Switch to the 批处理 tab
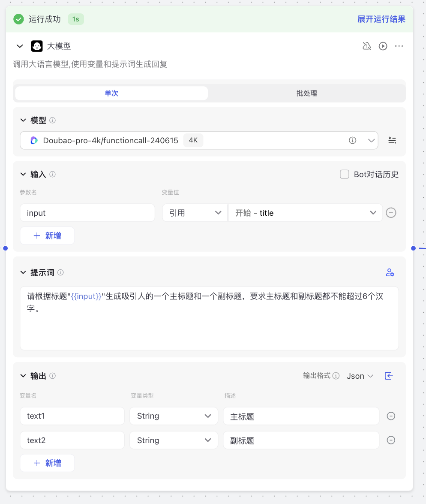Image resolution: width=426 pixels, height=504 pixels. [306, 93]
